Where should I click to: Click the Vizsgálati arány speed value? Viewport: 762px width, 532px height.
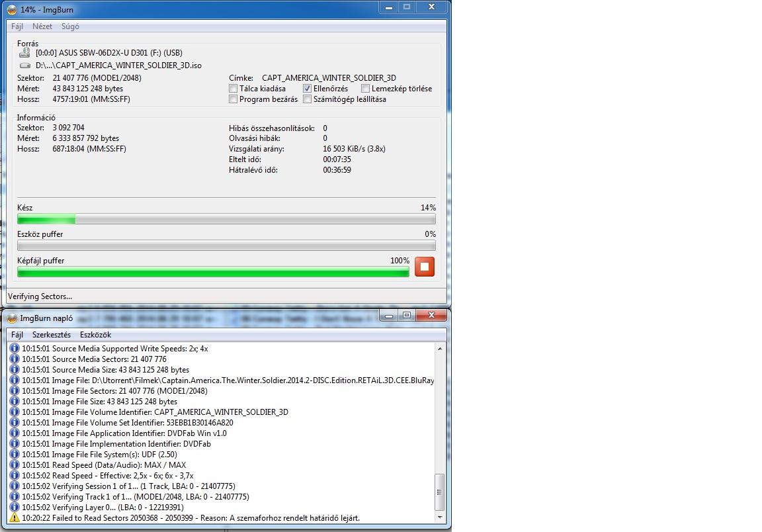point(355,149)
